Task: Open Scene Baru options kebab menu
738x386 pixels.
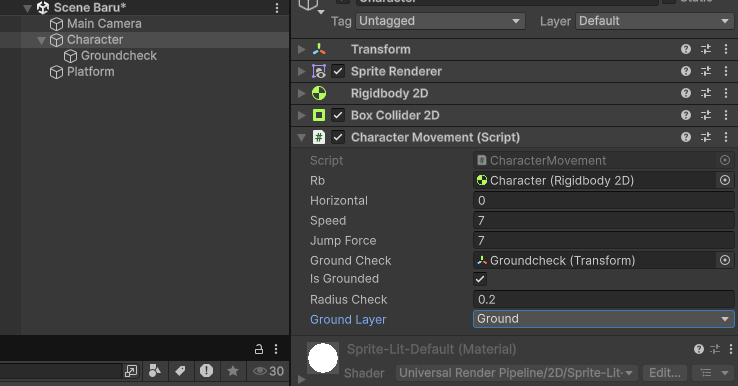Action: [x=277, y=8]
